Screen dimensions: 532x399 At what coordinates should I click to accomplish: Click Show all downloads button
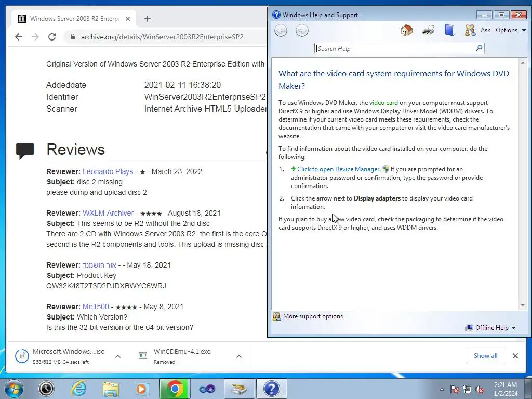click(x=486, y=355)
